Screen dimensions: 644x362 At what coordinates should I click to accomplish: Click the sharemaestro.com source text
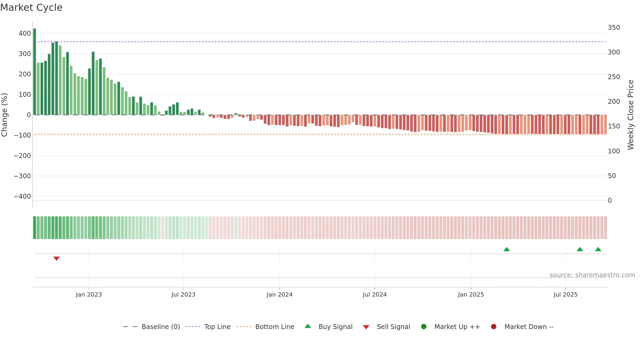click(x=592, y=275)
